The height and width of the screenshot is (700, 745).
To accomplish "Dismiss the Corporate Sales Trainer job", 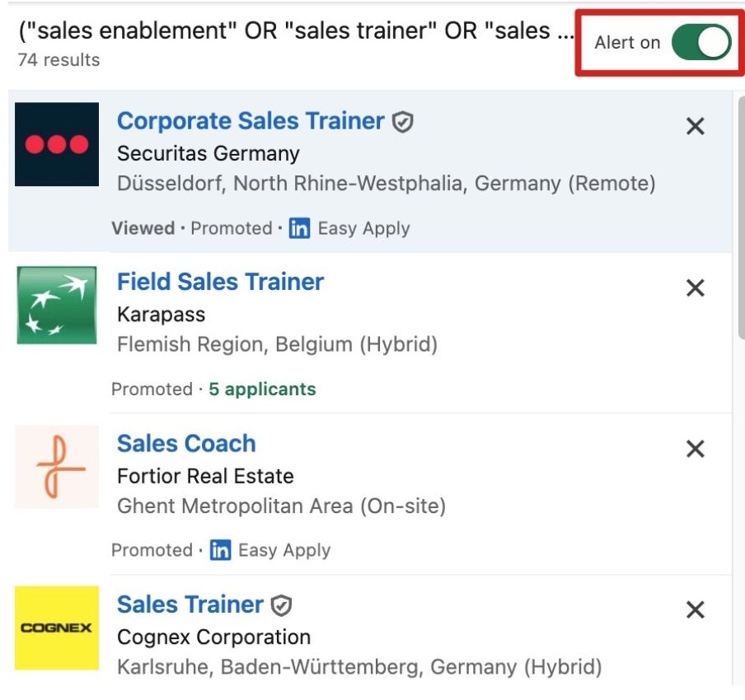I will click(x=695, y=126).
